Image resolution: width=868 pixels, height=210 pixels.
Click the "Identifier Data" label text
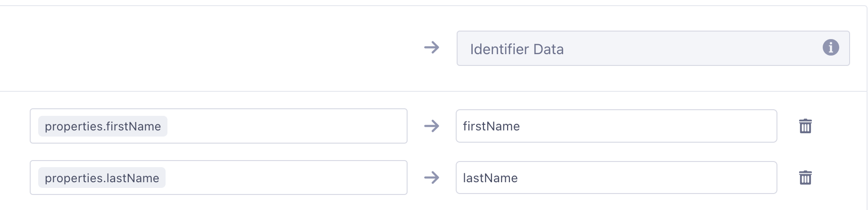(517, 49)
